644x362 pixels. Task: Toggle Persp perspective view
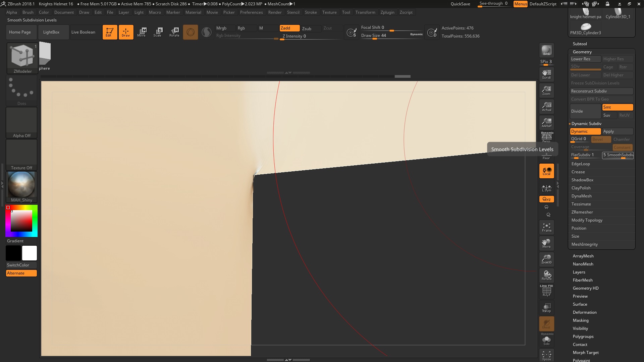(546, 137)
